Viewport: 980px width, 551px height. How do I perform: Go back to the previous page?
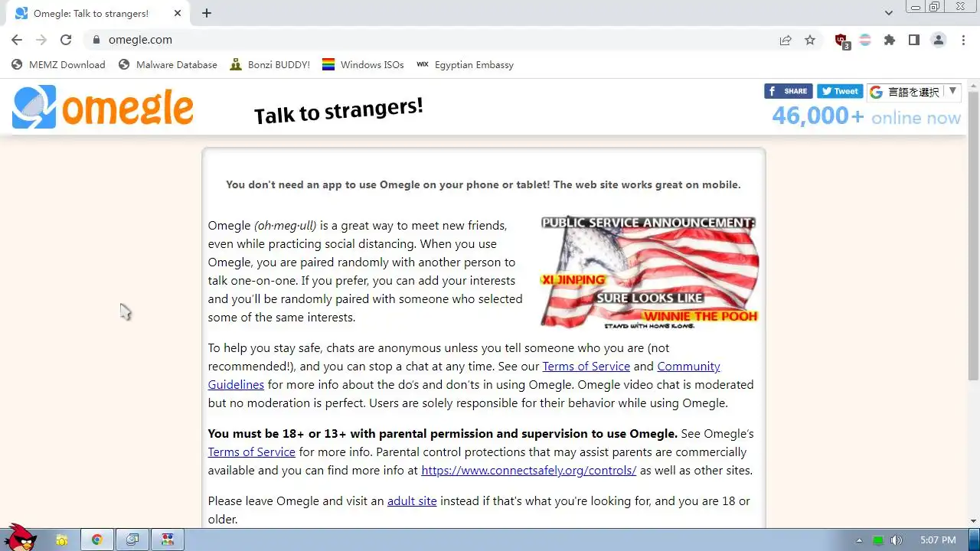17,40
